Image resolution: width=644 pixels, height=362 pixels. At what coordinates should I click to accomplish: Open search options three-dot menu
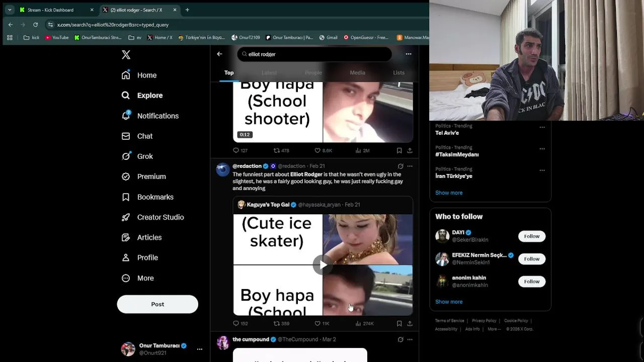tap(409, 54)
